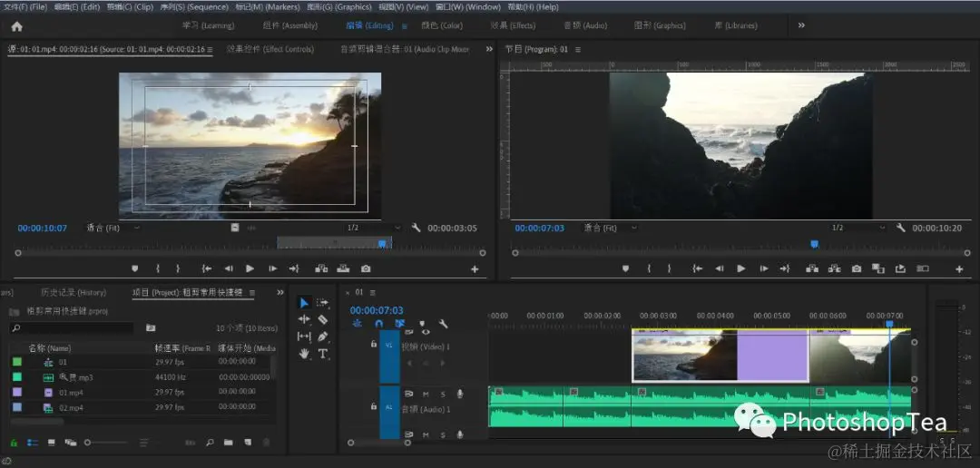Switch Project panel to list view
980x468 pixels.
click(33, 443)
